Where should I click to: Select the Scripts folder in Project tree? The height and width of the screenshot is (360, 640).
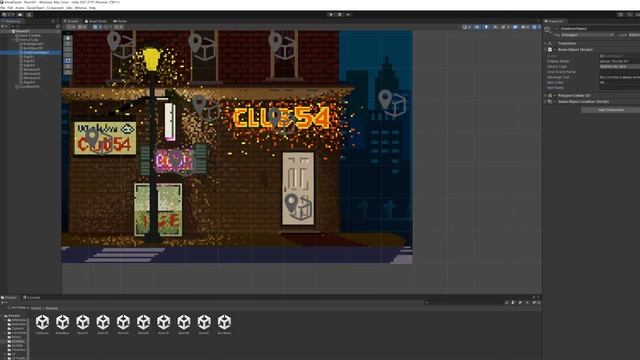tap(17, 346)
